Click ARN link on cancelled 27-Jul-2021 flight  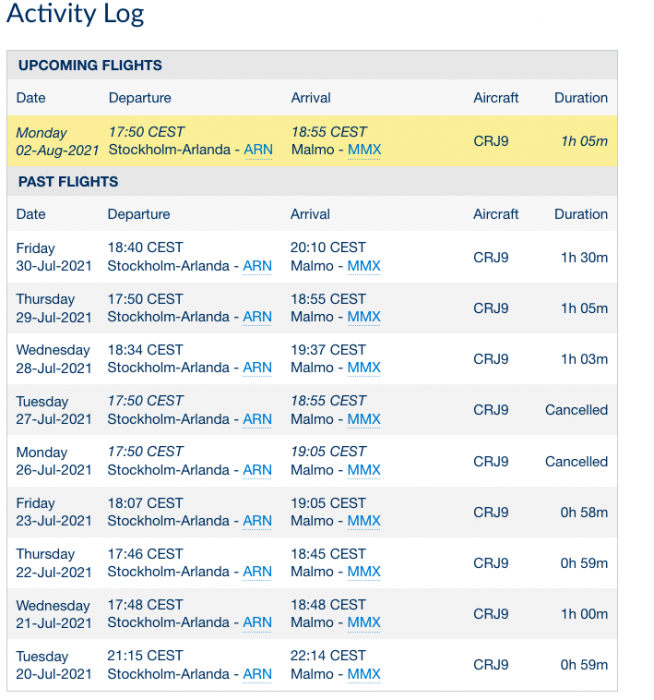coord(258,419)
